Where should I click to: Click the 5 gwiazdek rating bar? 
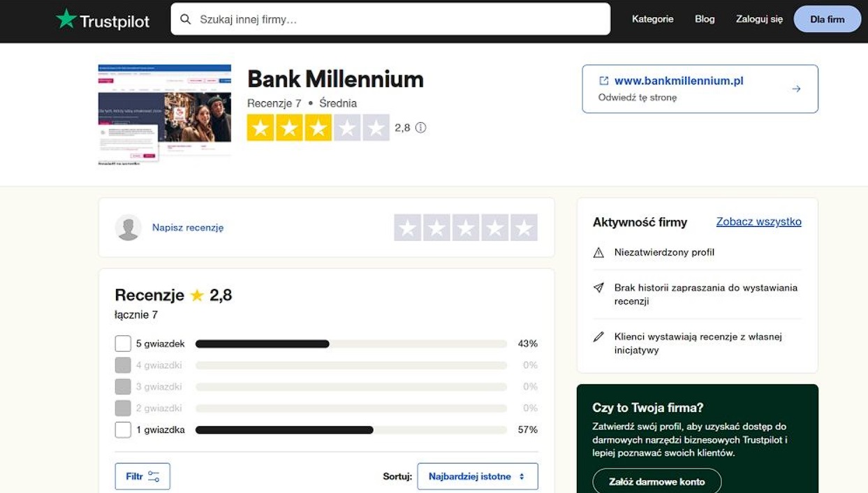351,344
